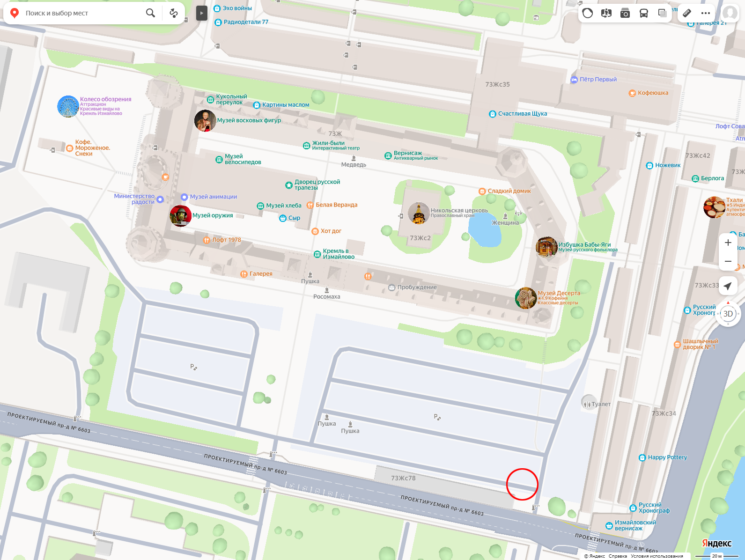
Task: Expand the collapsed side panel arrow
Action: [x=201, y=13]
